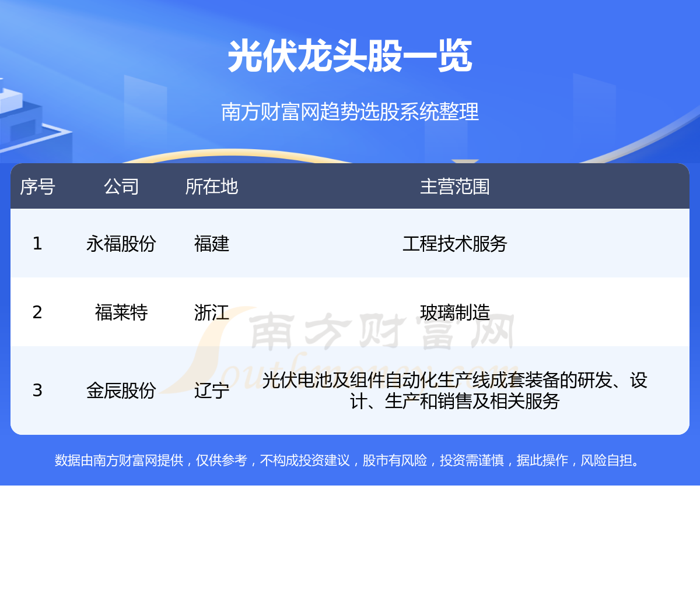Click location cell 浙江

coord(212,312)
